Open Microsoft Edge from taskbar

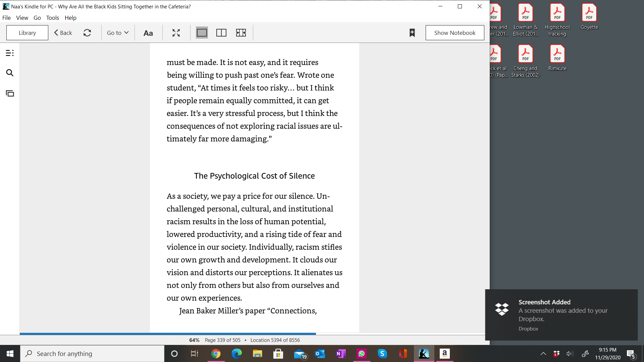point(237,354)
